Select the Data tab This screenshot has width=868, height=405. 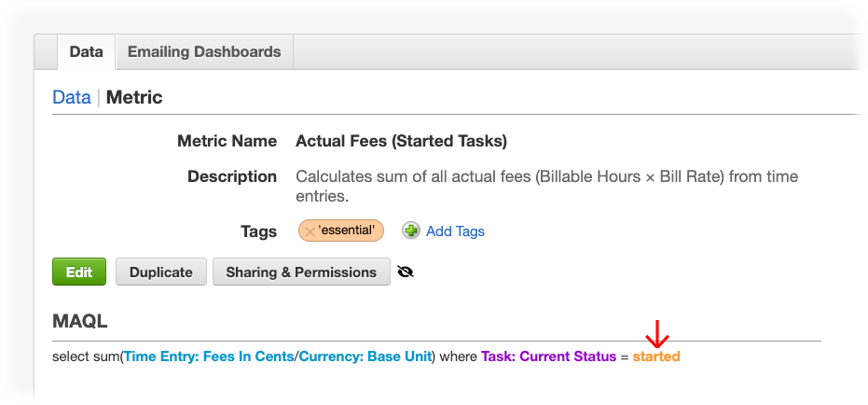click(86, 52)
